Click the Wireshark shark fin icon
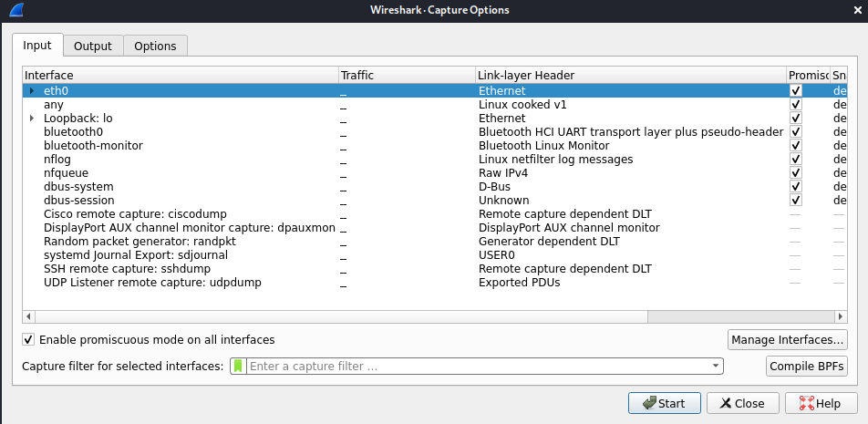The width and height of the screenshot is (868, 424). [x=17, y=9]
